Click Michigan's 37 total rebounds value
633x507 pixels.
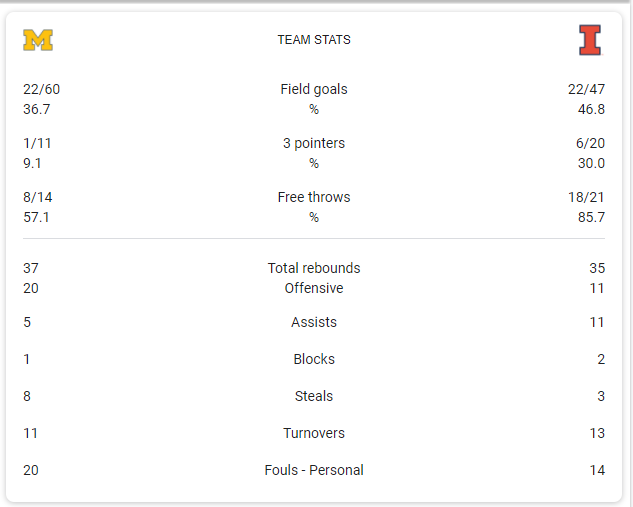(31, 268)
